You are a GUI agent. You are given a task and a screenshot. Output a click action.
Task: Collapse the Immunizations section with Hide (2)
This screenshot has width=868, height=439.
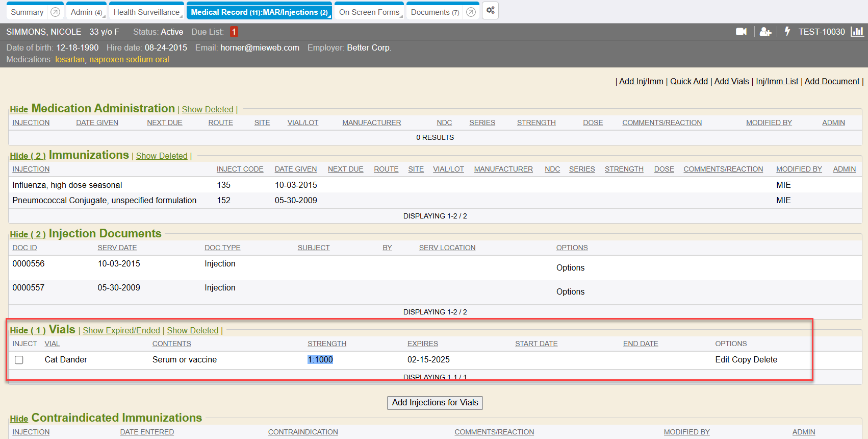[28, 156]
